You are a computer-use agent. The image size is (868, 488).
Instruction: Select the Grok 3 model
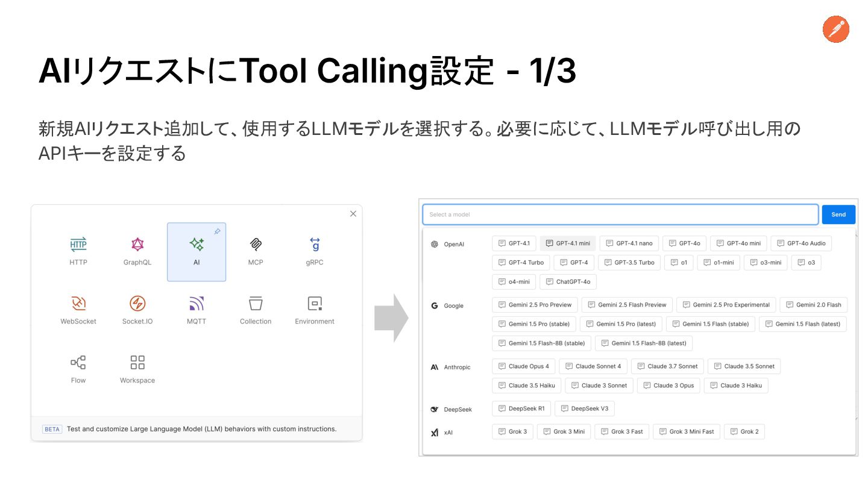(513, 431)
